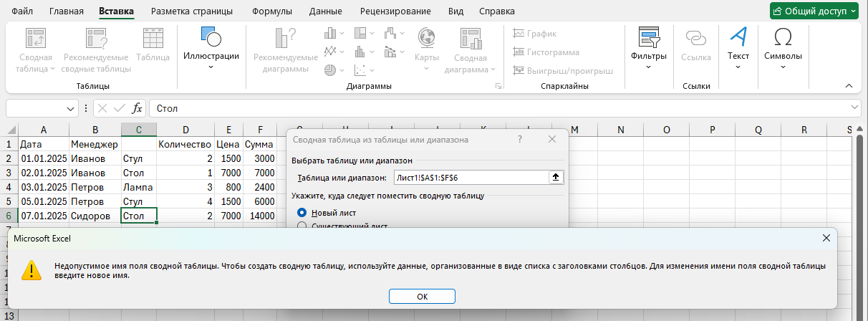Click the cell containing Сидоров
868x321 pixels.
pos(95,216)
